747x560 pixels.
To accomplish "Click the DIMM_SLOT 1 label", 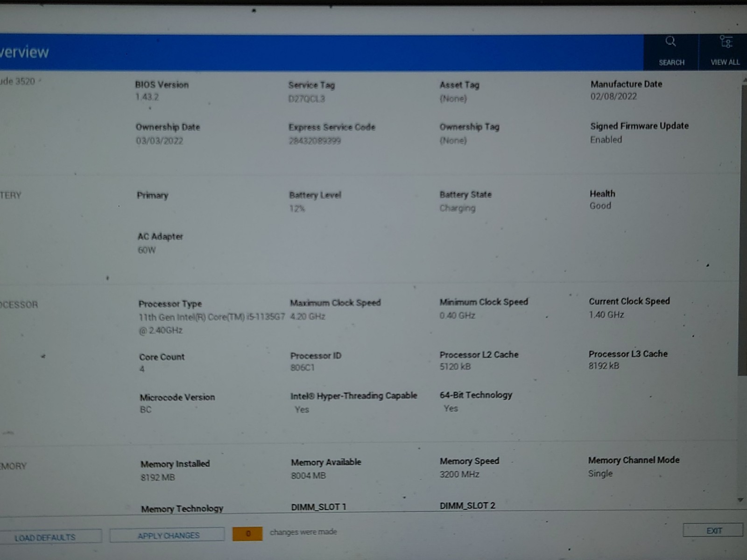I will tap(319, 507).
